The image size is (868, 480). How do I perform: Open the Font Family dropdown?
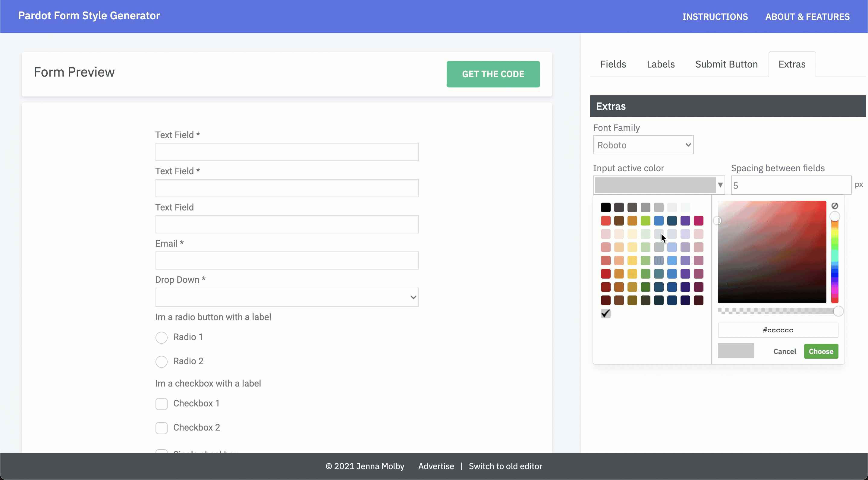643,145
